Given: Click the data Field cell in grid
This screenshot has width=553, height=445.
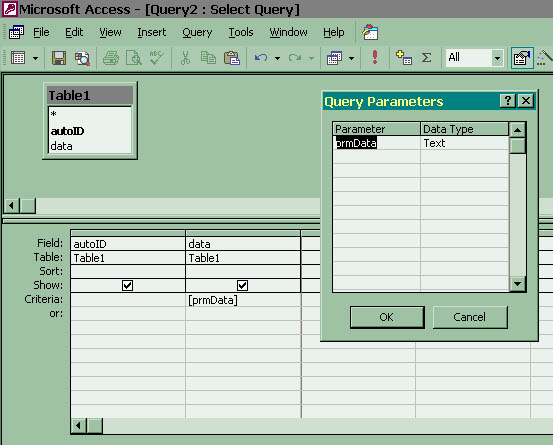Looking at the screenshot, I should pos(243,244).
